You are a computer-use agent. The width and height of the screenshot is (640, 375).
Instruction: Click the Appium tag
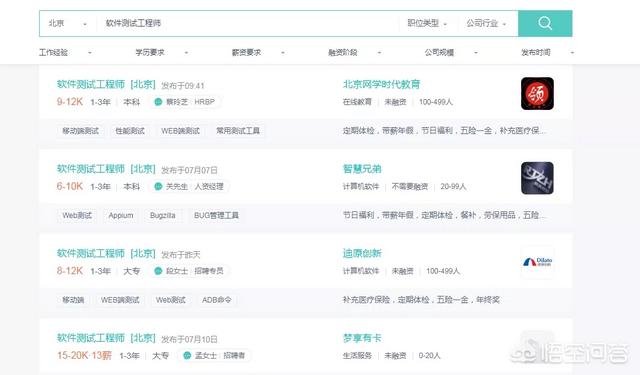[121, 215]
